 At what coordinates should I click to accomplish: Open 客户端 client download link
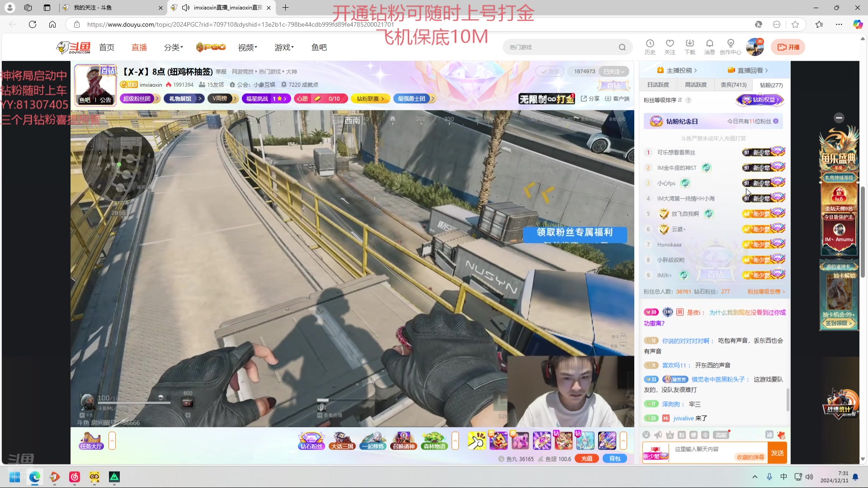point(618,99)
